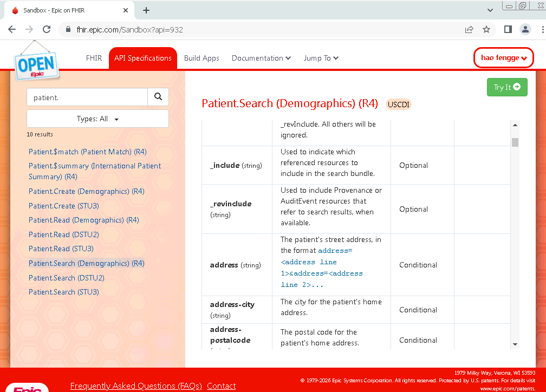Click the address-postalcode parameter cell
546x392 pixels.
click(x=237, y=336)
